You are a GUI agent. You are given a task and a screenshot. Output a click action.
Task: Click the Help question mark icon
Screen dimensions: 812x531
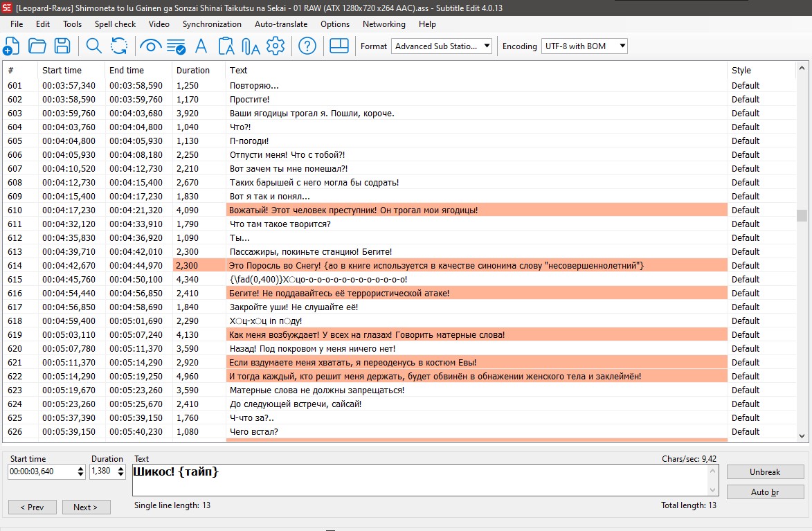pos(307,46)
